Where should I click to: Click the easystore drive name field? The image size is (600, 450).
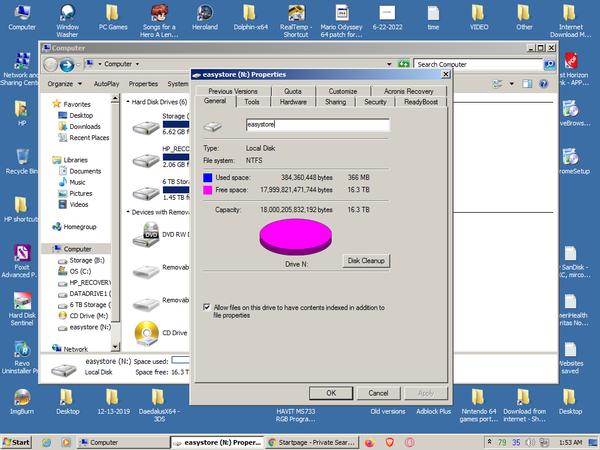click(x=316, y=125)
